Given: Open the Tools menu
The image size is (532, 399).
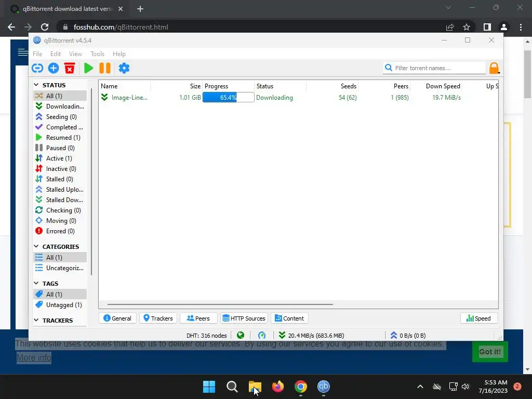Looking at the screenshot, I should point(97,54).
